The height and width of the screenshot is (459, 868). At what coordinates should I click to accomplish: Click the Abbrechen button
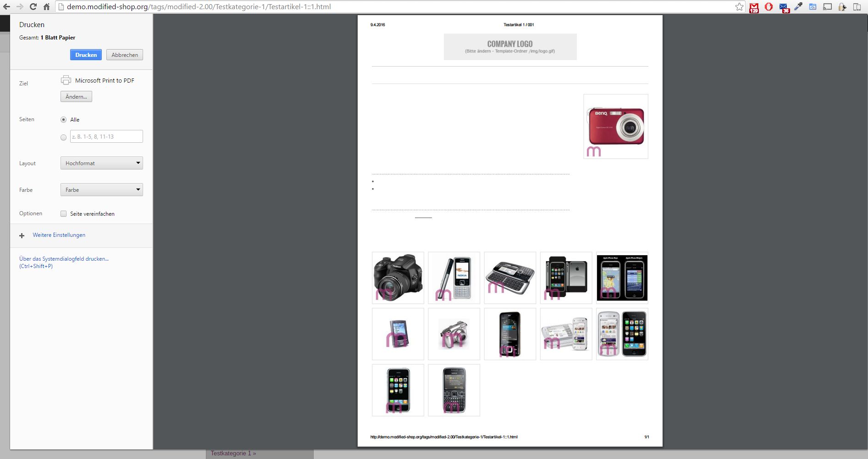click(x=125, y=55)
